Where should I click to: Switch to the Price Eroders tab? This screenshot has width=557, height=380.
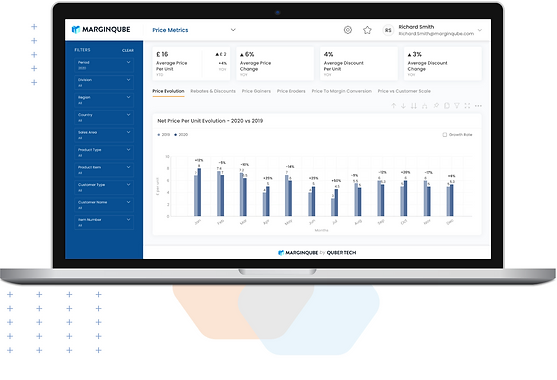(291, 91)
